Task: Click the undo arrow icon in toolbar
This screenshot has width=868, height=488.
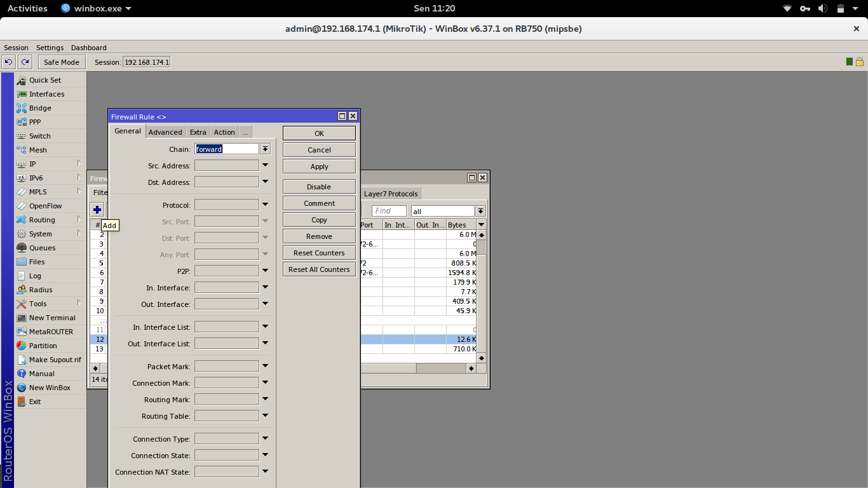Action: (x=9, y=62)
